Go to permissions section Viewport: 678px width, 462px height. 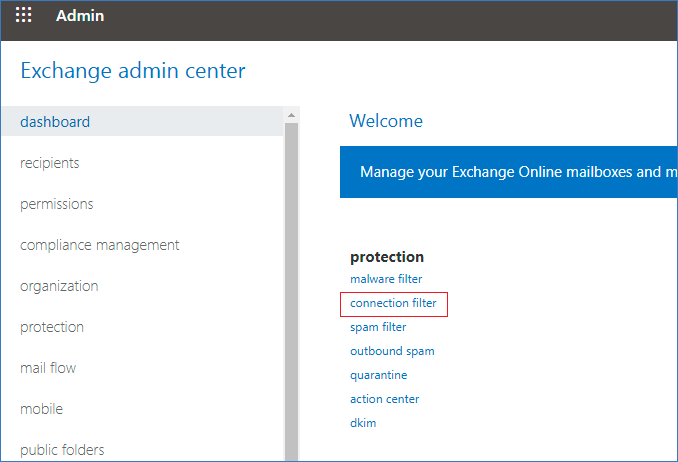click(x=57, y=204)
